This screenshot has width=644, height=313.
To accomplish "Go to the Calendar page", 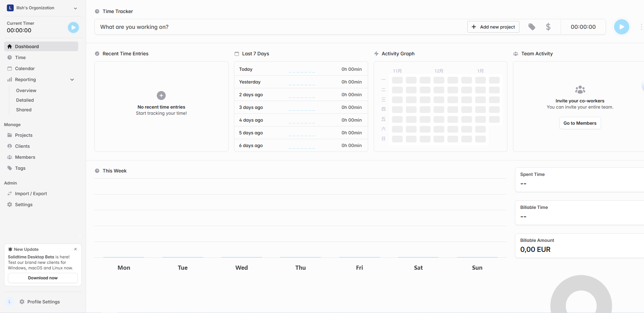I will [x=41, y=68].
